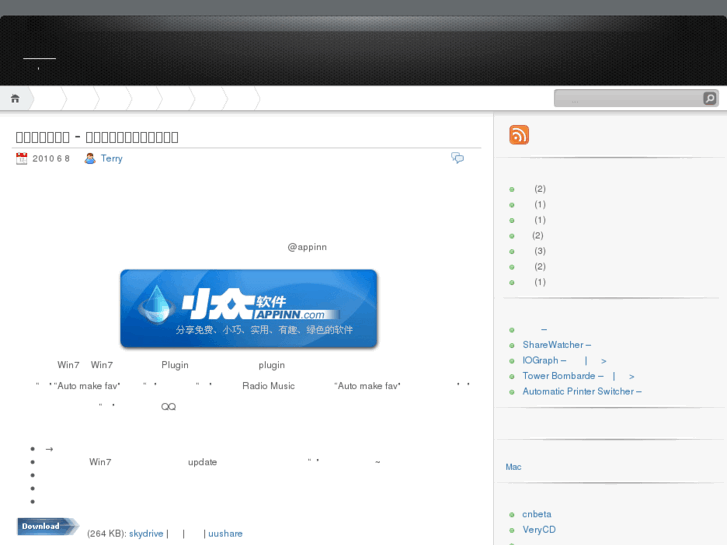Open author Terry's link
The image size is (727, 545).
pos(112,159)
